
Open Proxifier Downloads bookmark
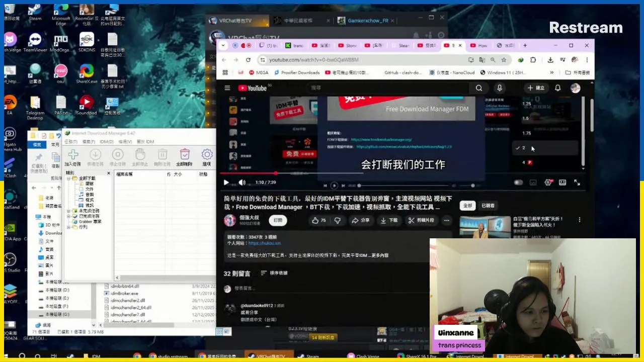point(297,72)
